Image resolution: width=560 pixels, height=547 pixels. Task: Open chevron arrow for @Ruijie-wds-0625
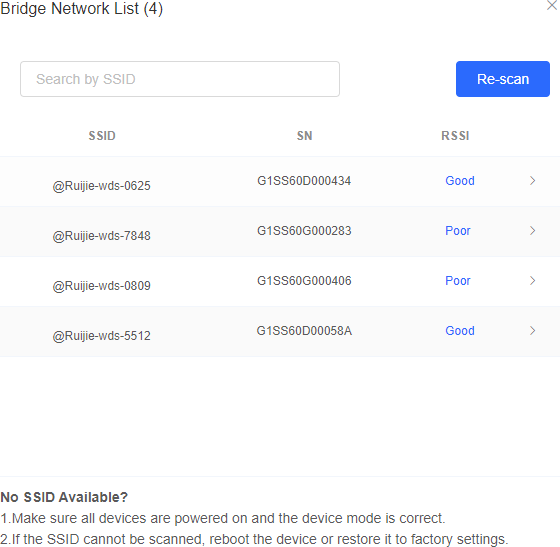pyautogui.click(x=532, y=181)
